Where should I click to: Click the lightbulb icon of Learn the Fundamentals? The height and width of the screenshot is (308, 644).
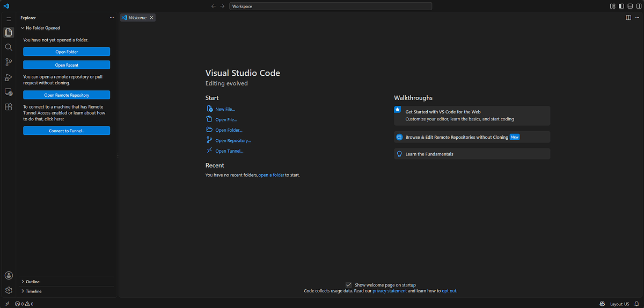(399, 154)
